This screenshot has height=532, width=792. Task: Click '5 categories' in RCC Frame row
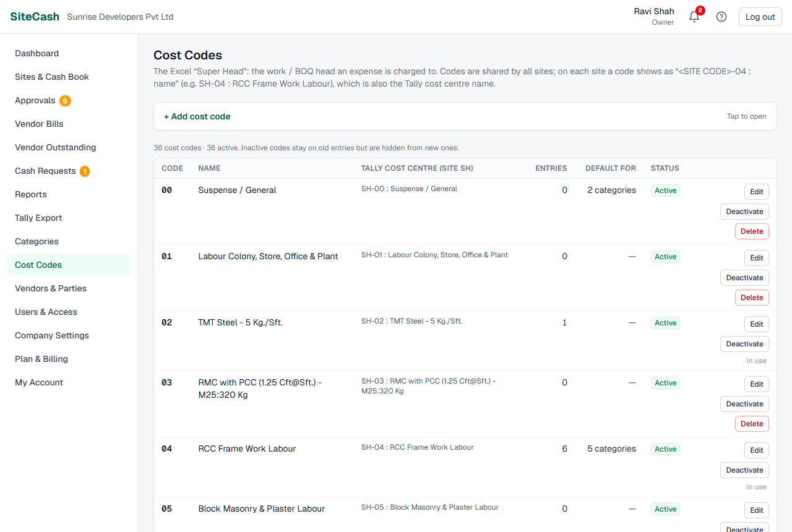[x=611, y=448]
